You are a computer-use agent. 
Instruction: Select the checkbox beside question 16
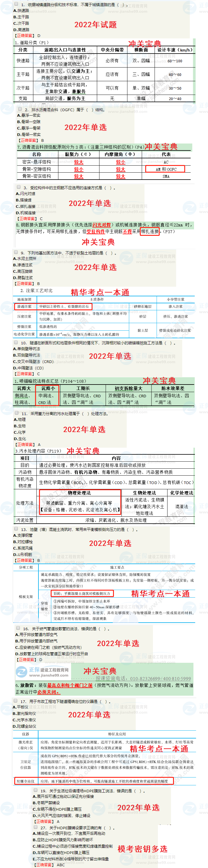(x=18, y=628)
